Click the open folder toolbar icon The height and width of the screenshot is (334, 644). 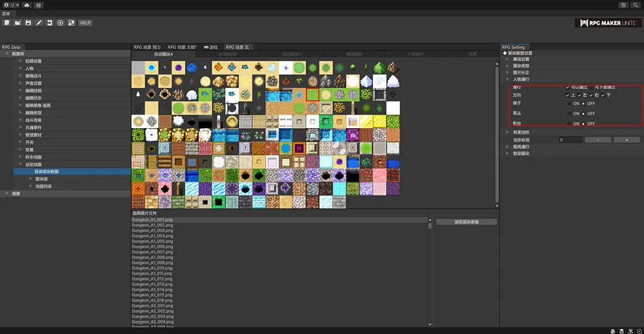click(17, 23)
